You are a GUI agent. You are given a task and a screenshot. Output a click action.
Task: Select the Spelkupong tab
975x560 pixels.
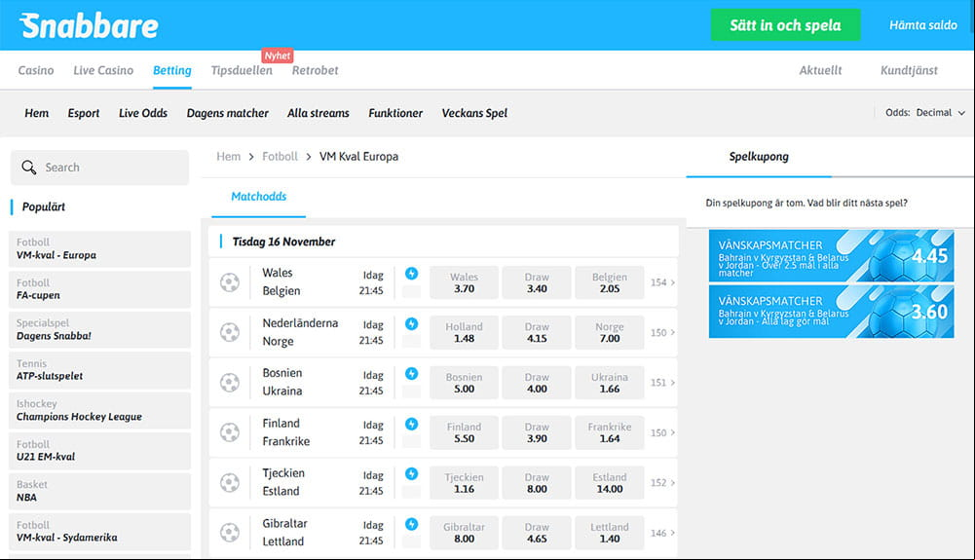pos(759,157)
